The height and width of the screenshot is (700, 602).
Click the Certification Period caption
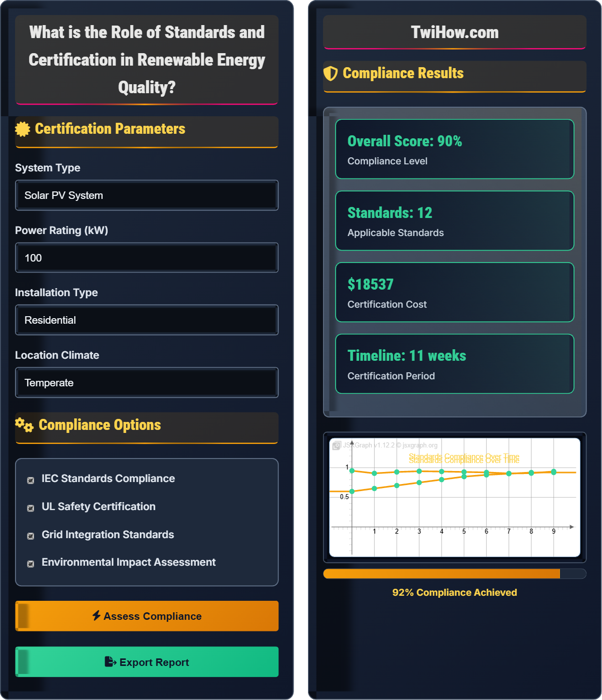[391, 376]
